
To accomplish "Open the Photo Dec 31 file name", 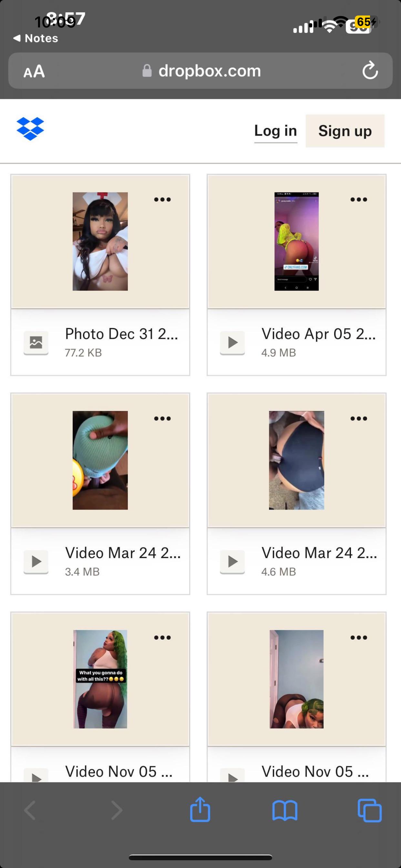I will pos(121,334).
